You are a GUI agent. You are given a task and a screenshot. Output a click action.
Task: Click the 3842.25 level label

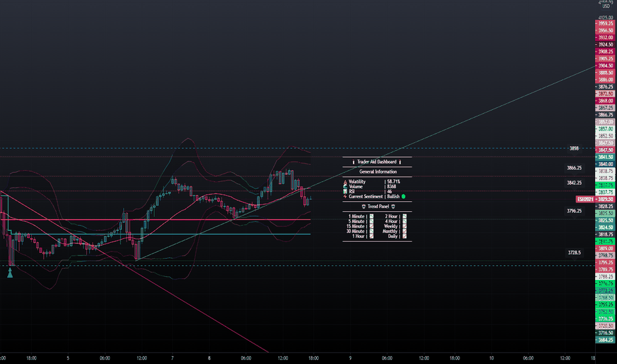click(x=574, y=183)
